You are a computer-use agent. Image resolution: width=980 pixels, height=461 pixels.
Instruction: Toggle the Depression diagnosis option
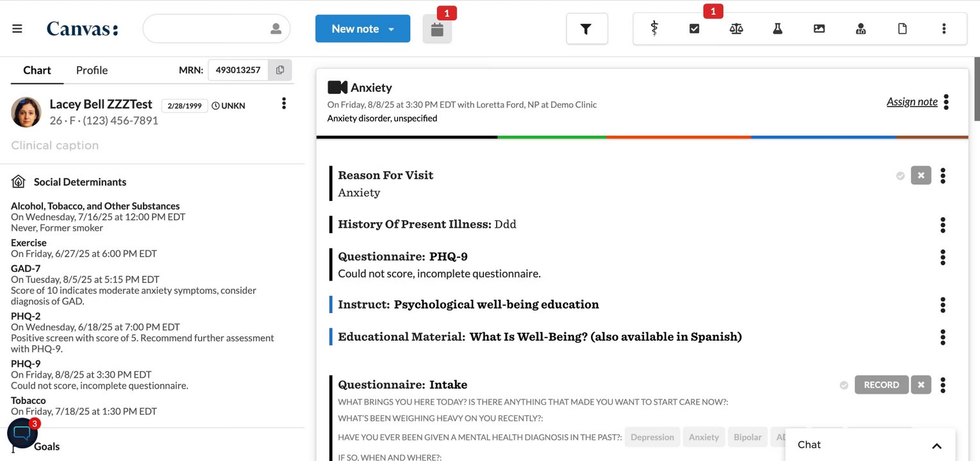point(652,437)
